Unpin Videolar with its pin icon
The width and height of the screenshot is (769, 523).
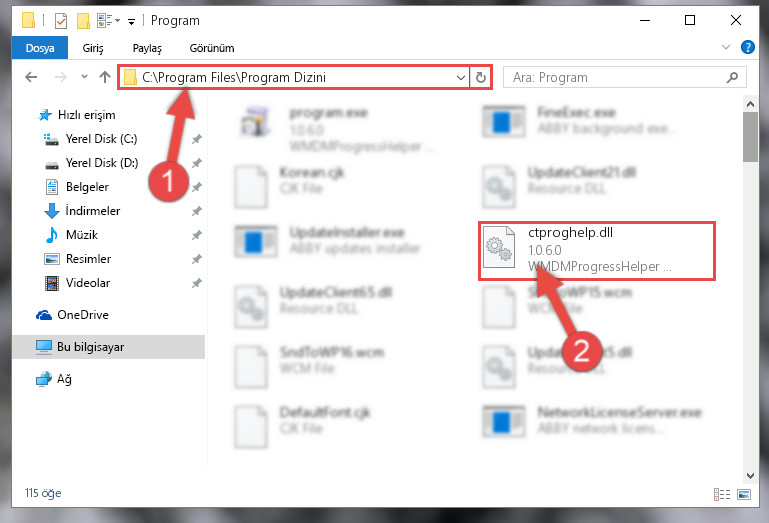pyautogui.click(x=196, y=283)
